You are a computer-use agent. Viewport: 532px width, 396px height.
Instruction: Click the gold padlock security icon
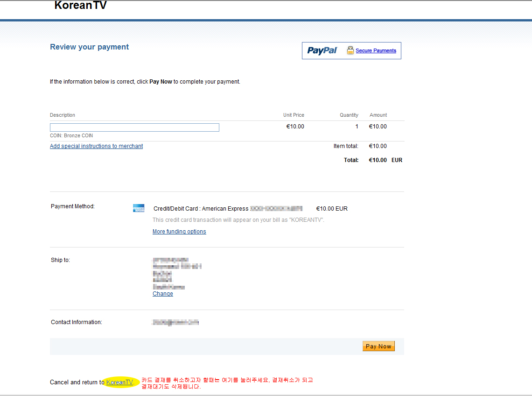(350, 50)
